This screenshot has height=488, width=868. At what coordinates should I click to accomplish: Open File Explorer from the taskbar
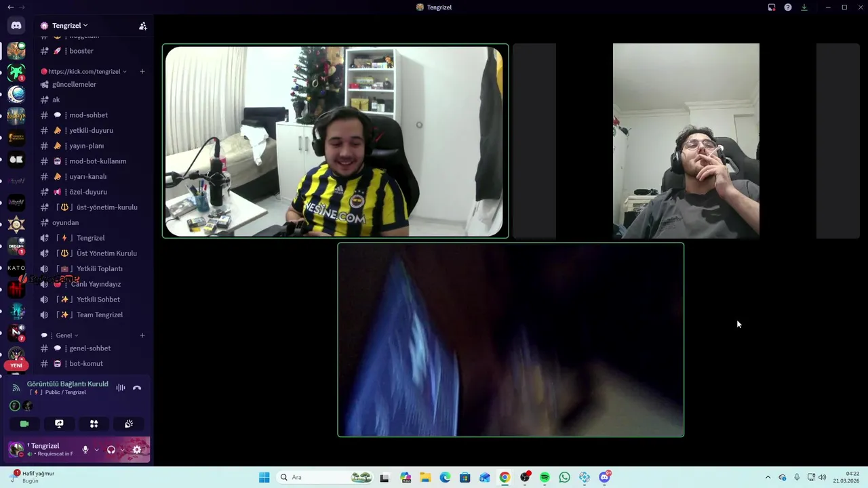(425, 477)
